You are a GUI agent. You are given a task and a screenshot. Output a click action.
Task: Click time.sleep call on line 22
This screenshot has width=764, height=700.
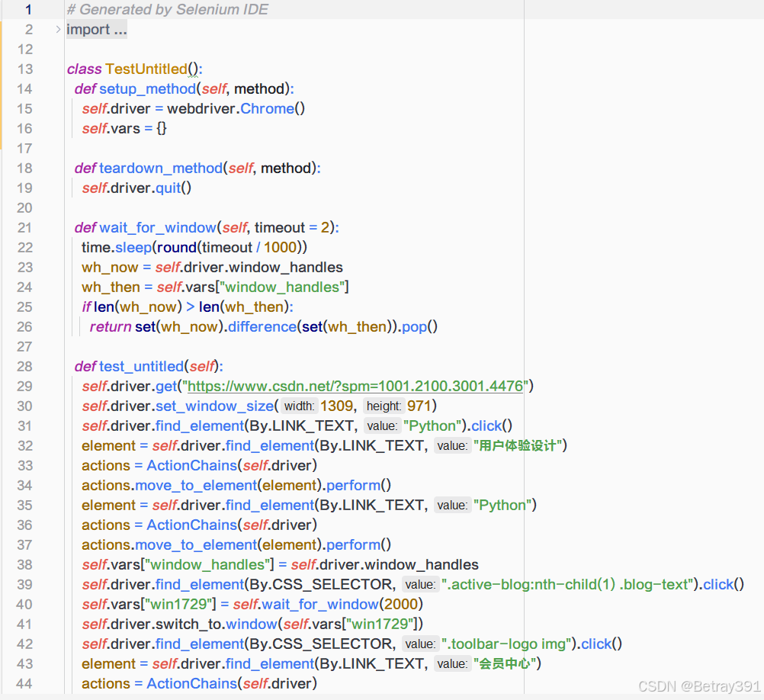click(x=194, y=248)
